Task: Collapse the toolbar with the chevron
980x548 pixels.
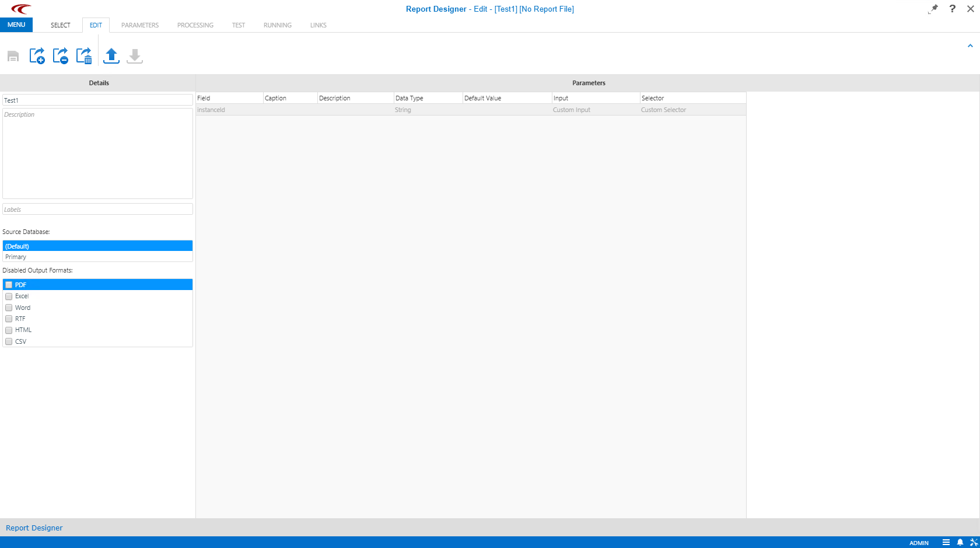Action: 970,45
